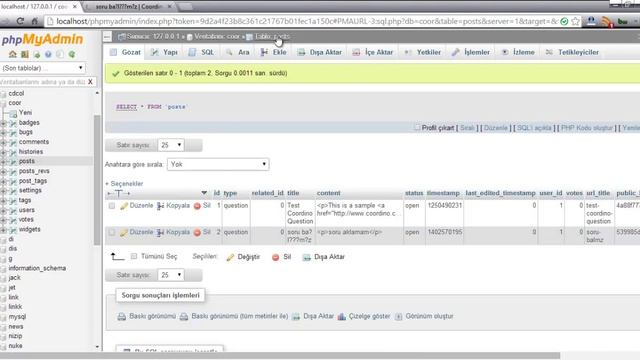Click the red Sil delete icon for row 2

coord(197,233)
